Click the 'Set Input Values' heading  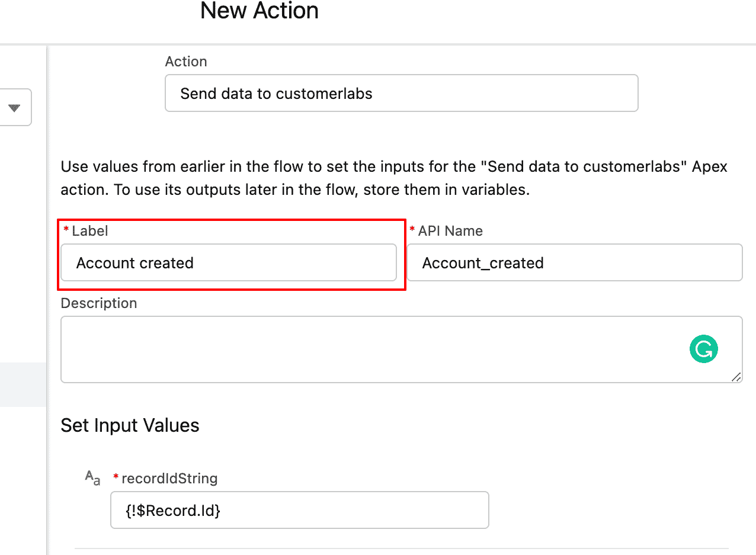point(130,425)
